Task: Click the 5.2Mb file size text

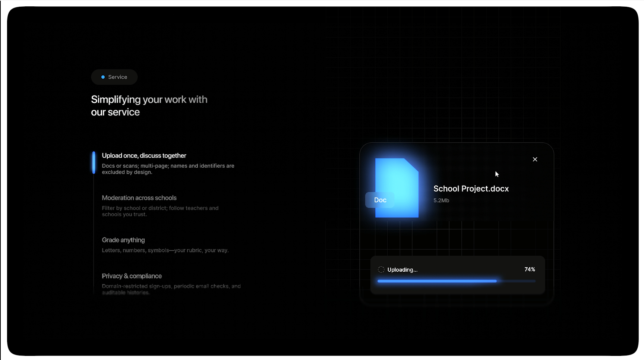Action: 441,200
